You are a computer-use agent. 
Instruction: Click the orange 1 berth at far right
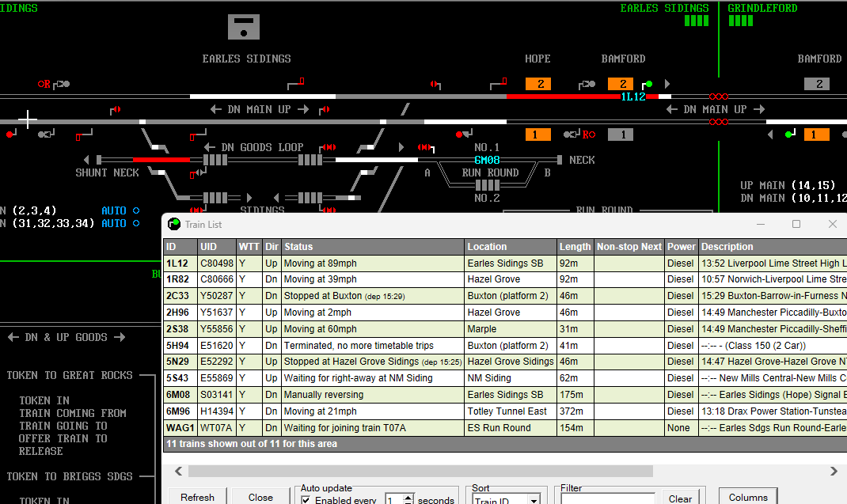[x=817, y=135]
